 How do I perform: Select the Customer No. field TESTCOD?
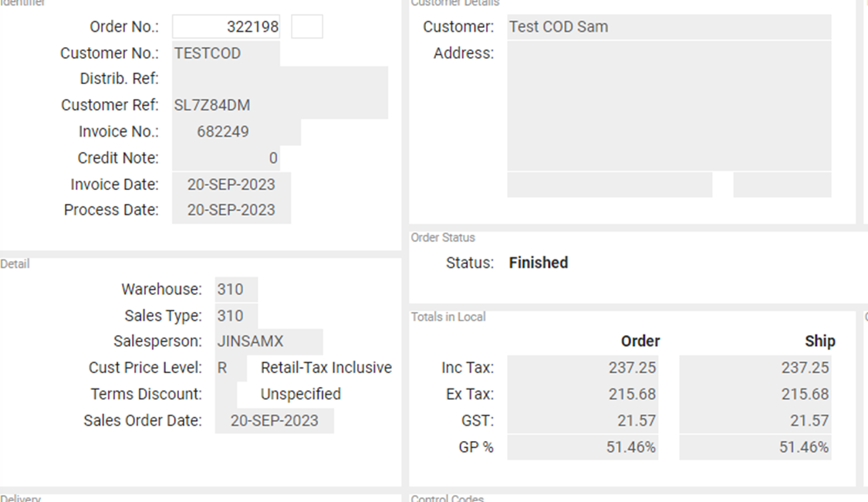(226, 53)
